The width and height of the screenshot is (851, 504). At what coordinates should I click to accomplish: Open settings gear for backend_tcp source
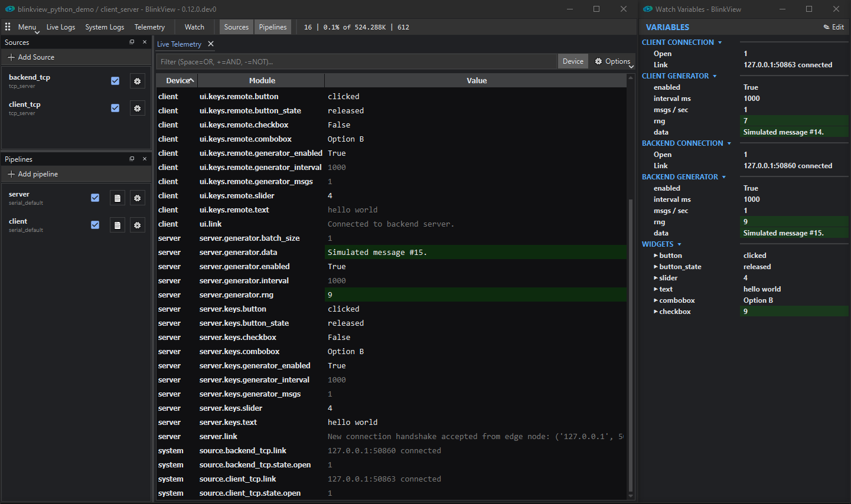point(137,81)
